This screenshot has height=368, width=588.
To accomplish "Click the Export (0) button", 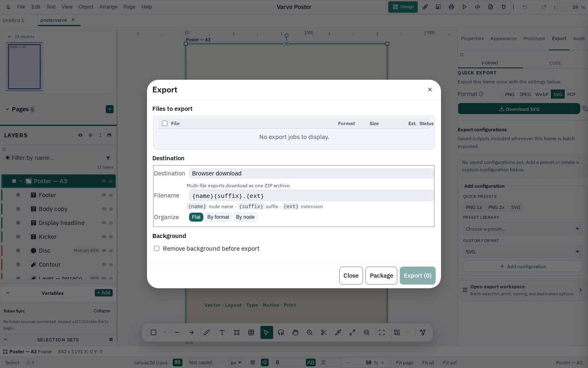I will pyautogui.click(x=418, y=276).
